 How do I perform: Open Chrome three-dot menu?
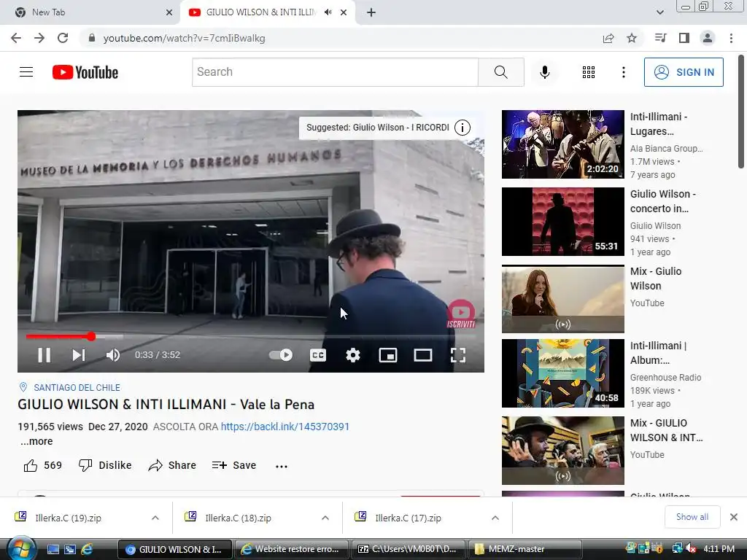[731, 38]
